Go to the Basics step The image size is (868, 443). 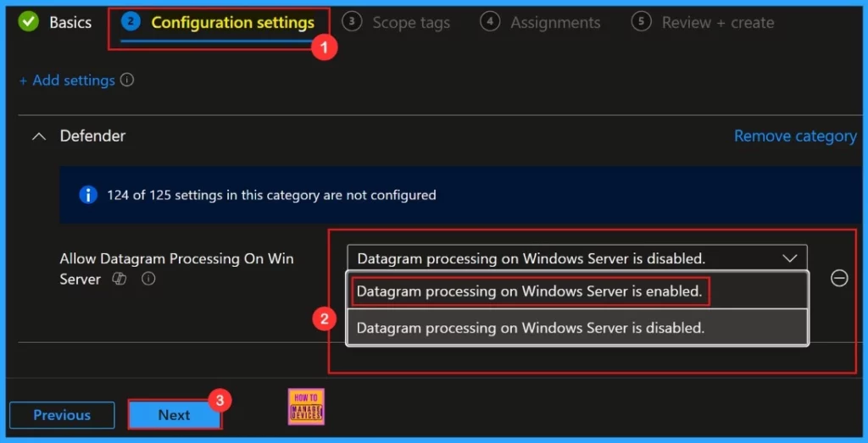click(70, 23)
